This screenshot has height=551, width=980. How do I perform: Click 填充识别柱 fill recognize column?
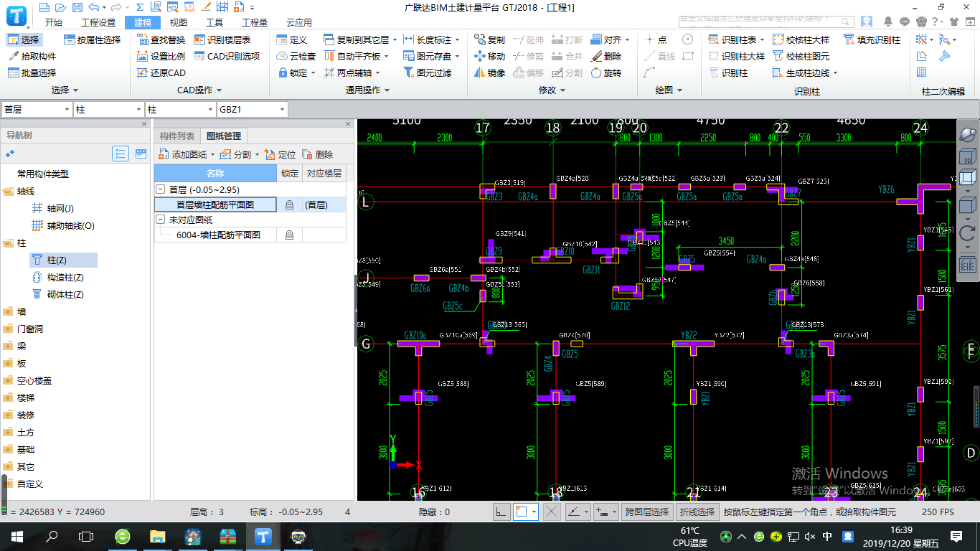pos(872,39)
